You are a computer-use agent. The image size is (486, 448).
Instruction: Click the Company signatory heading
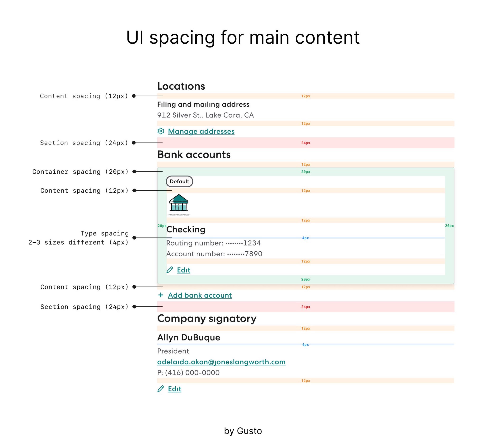tap(207, 319)
